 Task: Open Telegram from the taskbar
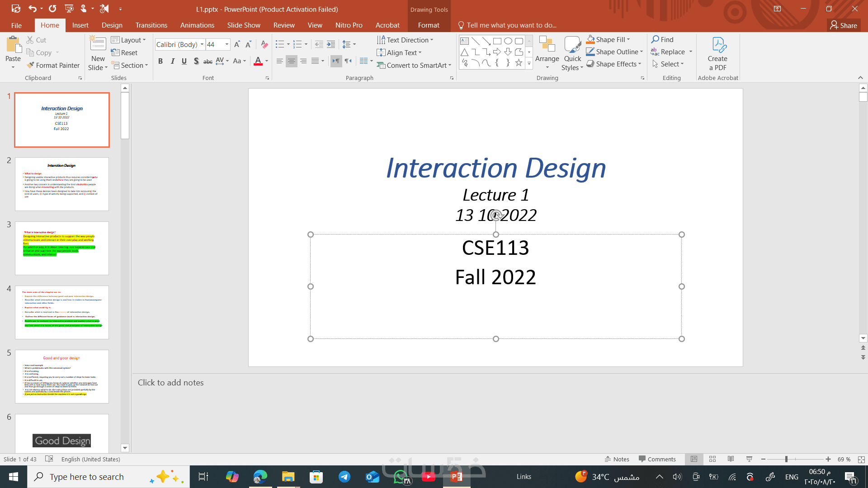tap(344, 477)
